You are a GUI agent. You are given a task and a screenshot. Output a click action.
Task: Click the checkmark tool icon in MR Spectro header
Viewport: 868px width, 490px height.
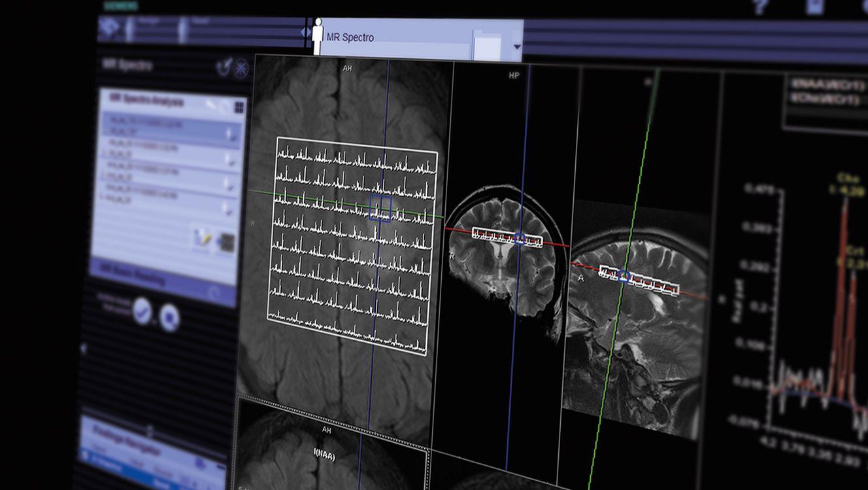[225, 66]
